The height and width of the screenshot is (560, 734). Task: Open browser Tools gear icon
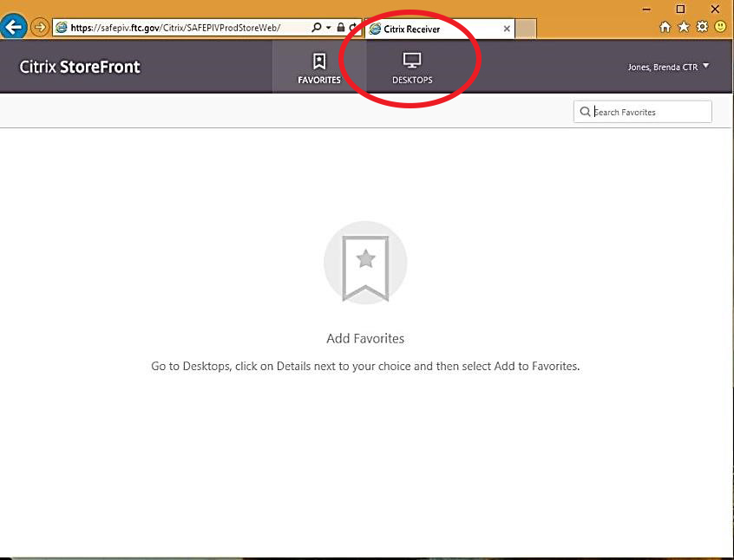(702, 27)
